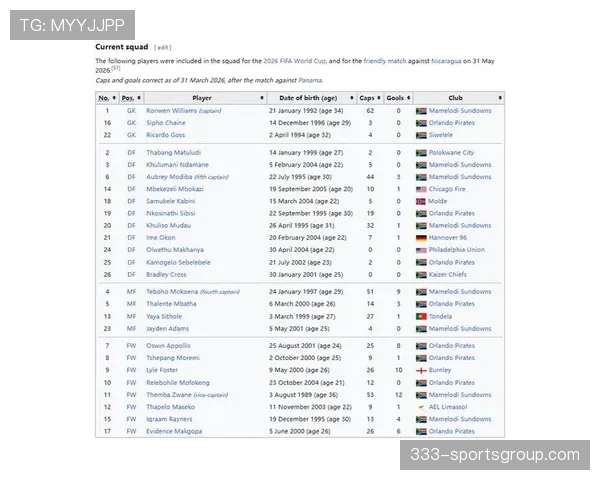
Task: Open Thapelo Maseko player page
Action: coord(170,407)
